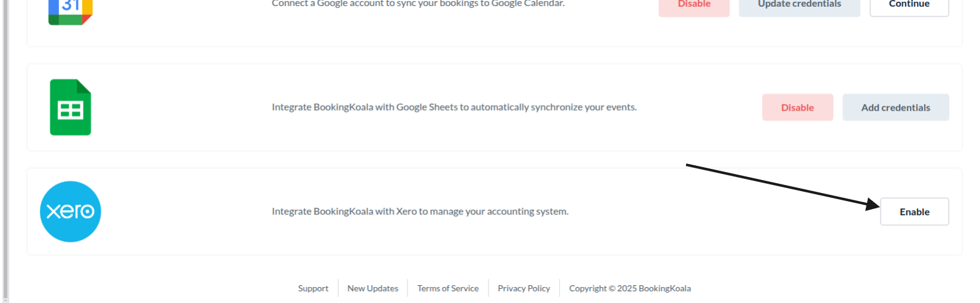Disable the Google Sheets integration
Image resolution: width=980 pixels, height=303 pixels.
(x=797, y=108)
